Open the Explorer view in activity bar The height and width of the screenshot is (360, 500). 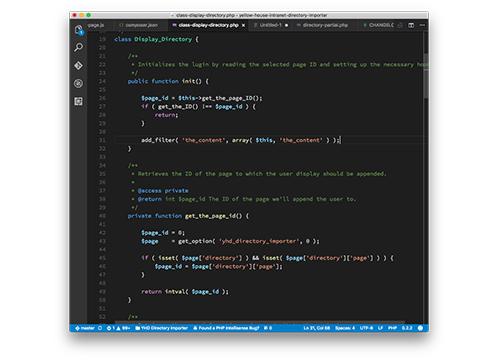click(79, 30)
